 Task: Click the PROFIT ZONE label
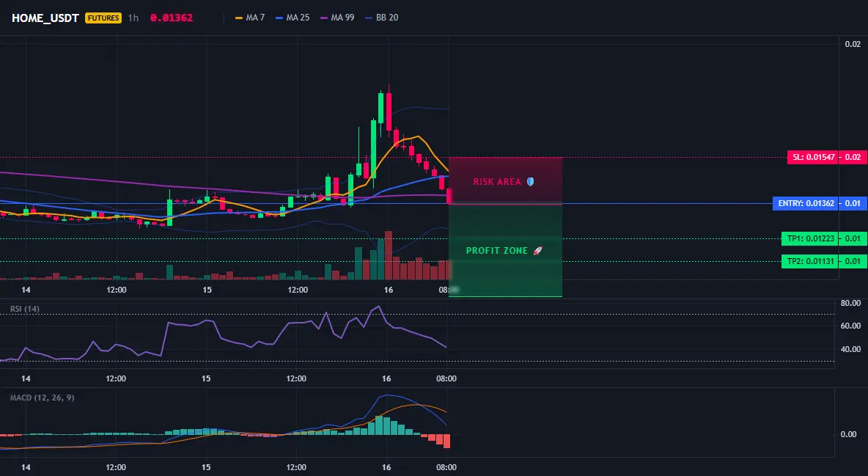pos(497,250)
